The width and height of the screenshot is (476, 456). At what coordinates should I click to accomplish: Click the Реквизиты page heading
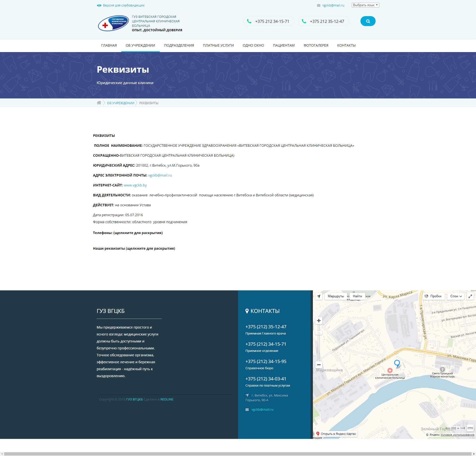pos(123,69)
